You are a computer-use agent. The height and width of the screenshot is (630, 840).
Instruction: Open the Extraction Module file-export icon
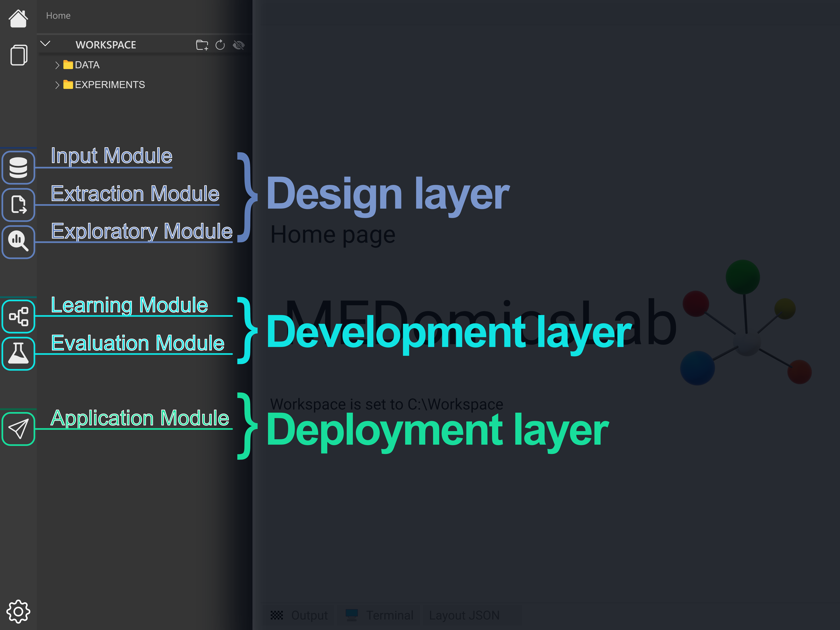tap(18, 205)
